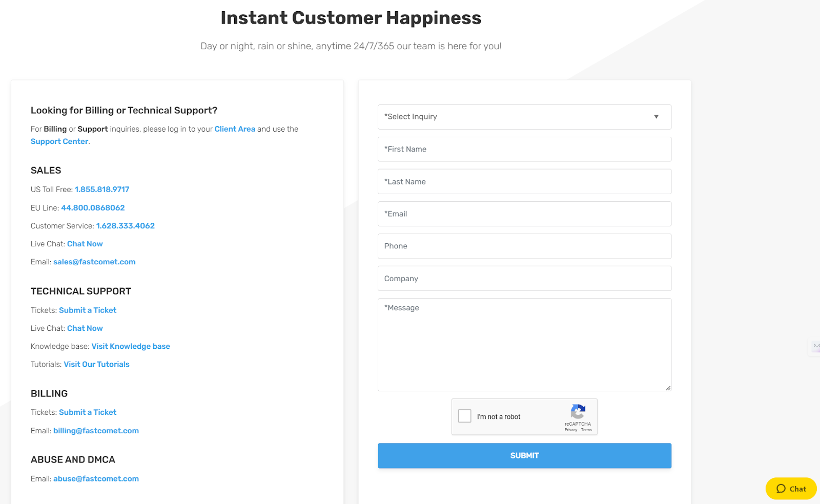
Task: Email sales@fastcomet.com
Action: pos(94,262)
